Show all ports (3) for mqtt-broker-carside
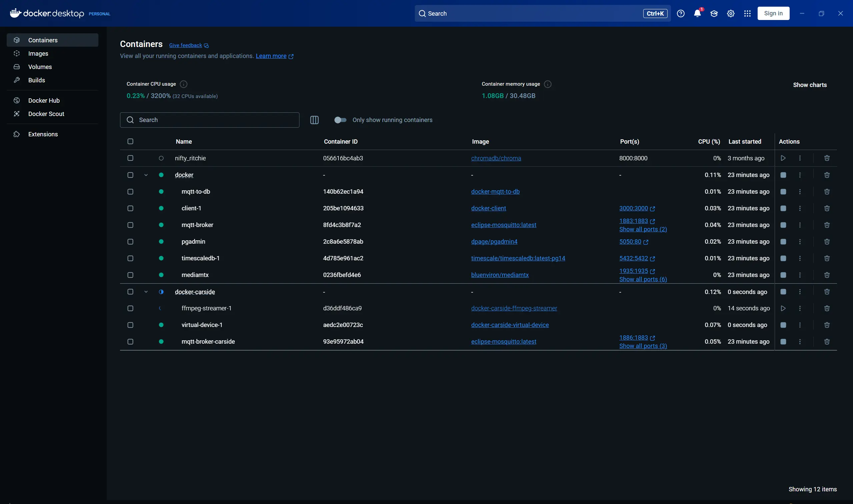The height and width of the screenshot is (504, 853). 643,346
